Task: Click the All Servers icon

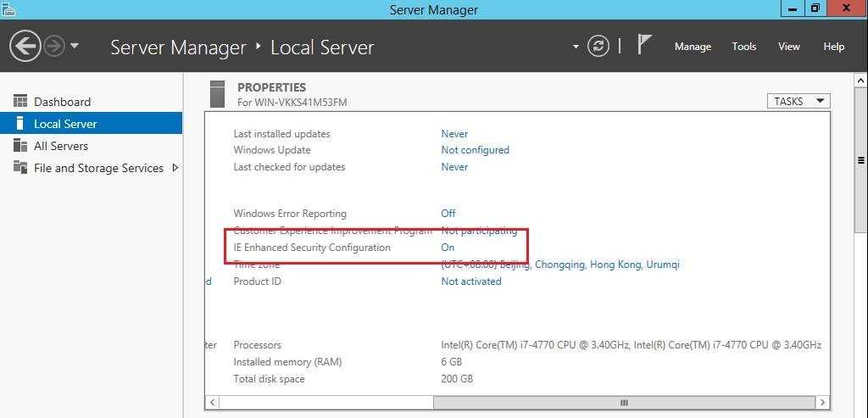Action: pos(20,146)
